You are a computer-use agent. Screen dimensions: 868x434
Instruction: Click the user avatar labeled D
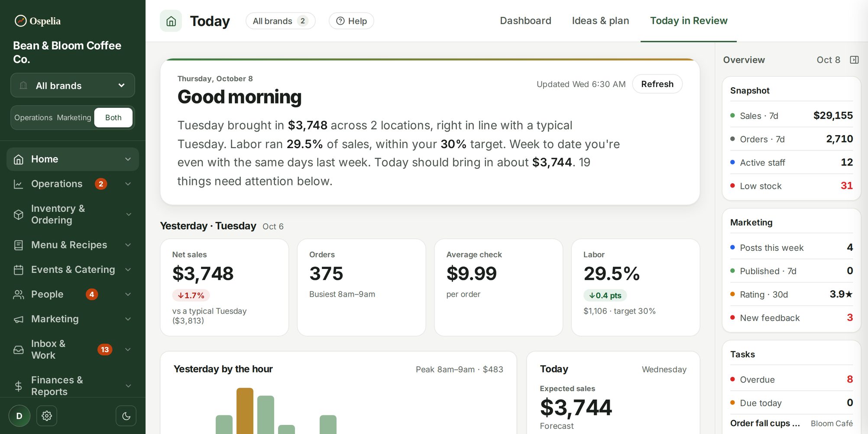19,416
